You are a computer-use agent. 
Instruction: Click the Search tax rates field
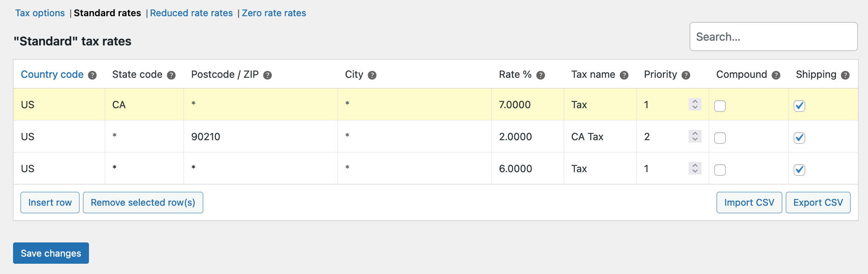point(773,37)
